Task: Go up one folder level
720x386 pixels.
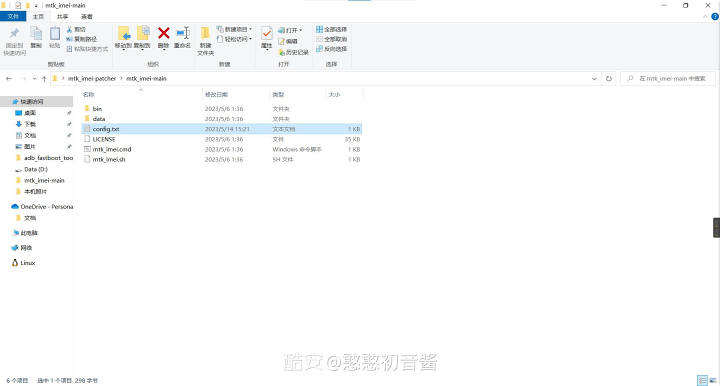Action: [x=44, y=78]
